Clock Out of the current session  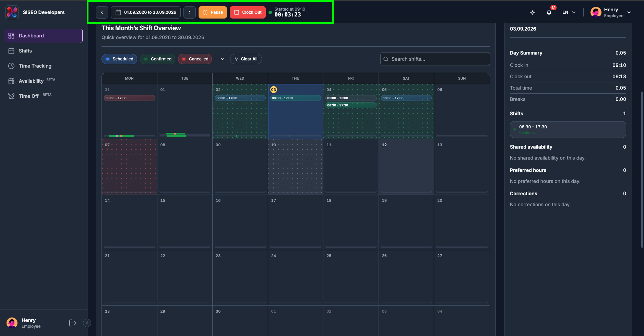click(248, 12)
